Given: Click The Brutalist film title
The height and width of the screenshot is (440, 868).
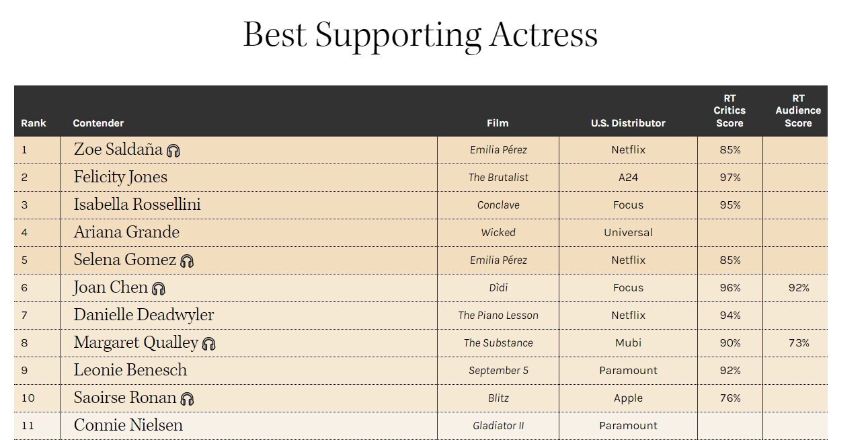Looking at the screenshot, I should 498,178.
